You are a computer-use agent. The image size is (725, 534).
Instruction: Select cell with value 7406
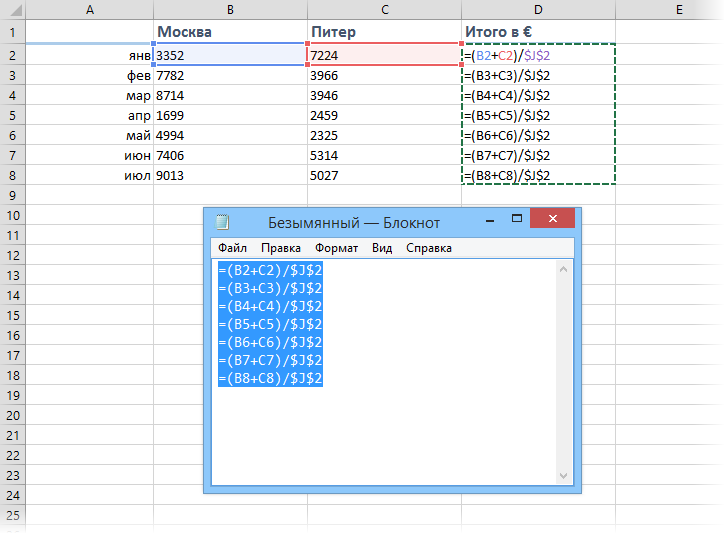[230, 155]
